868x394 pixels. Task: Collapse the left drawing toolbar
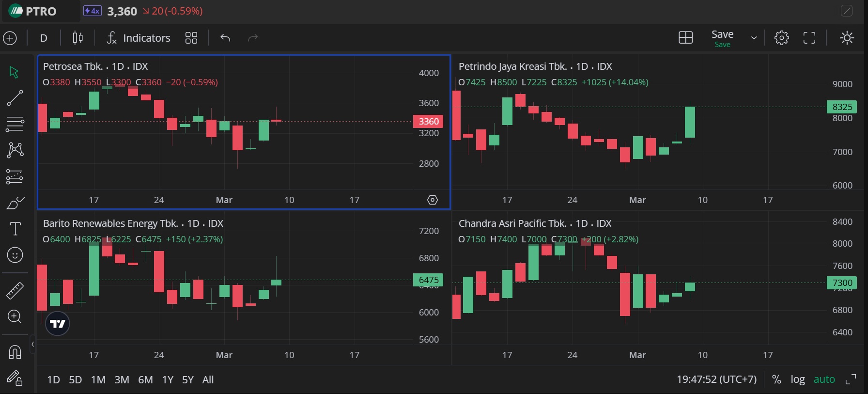click(x=32, y=344)
